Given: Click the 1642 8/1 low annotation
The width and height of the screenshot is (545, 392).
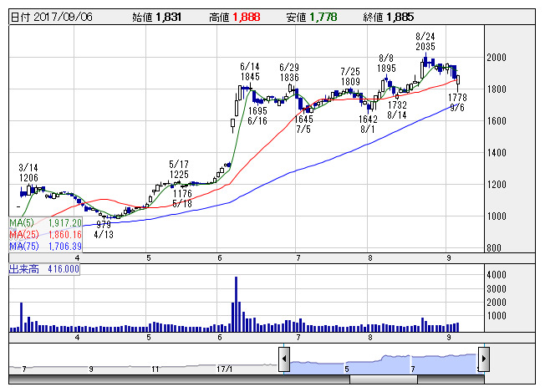Looking at the screenshot, I should [368, 125].
